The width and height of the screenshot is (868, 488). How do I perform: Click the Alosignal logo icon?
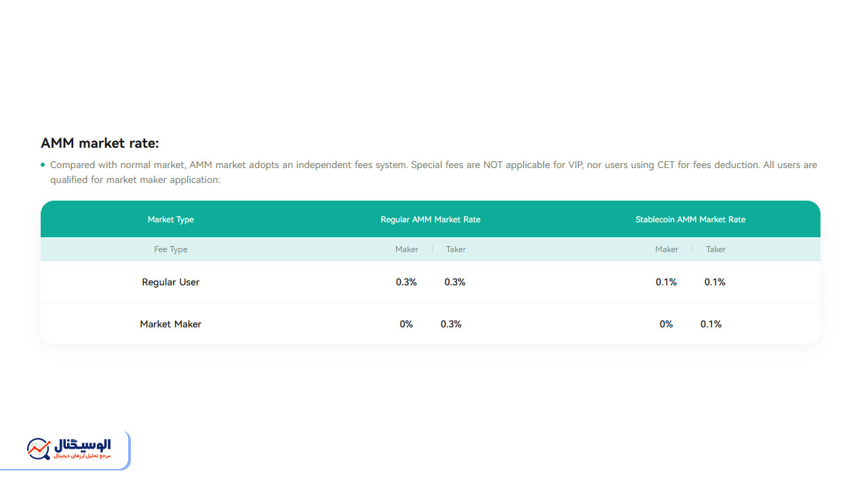(39, 449)
